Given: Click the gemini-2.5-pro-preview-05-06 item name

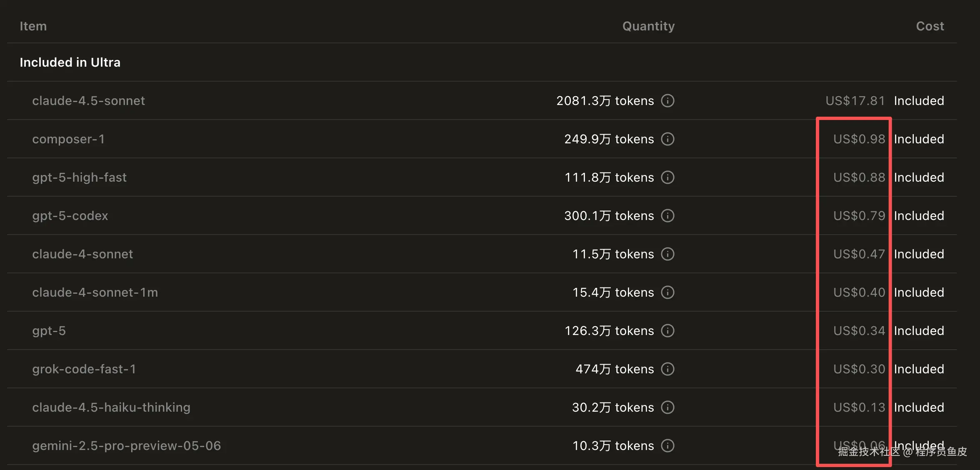Looking at the screenshot, I should click(x=126, y=446).
